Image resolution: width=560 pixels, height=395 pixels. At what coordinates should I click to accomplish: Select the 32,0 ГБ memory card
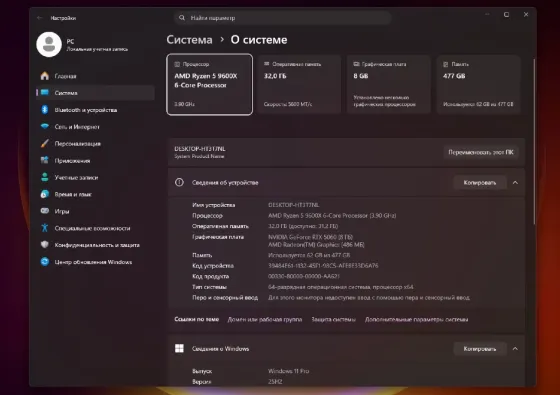299,84
